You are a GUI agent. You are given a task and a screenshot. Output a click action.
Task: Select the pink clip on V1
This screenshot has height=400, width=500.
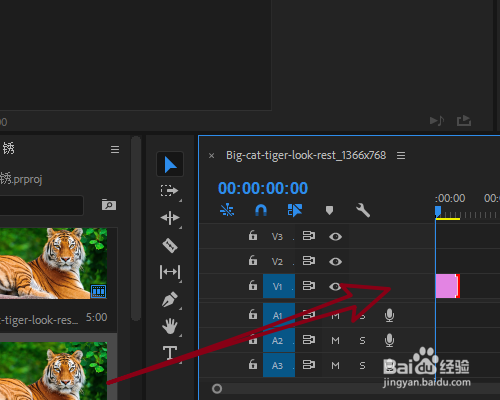448,286
